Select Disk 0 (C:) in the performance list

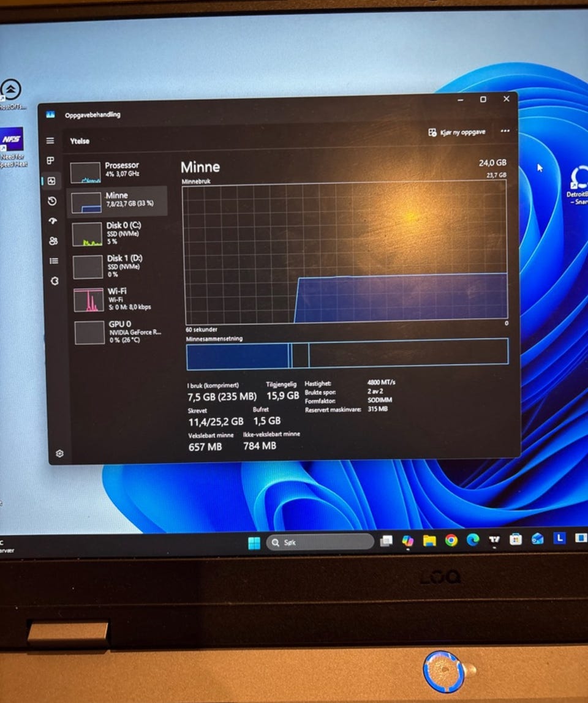coord(119,233)
